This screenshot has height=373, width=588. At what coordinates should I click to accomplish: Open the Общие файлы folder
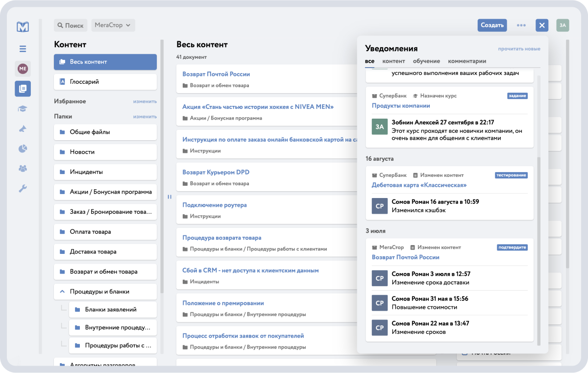[x=105, y=132]
